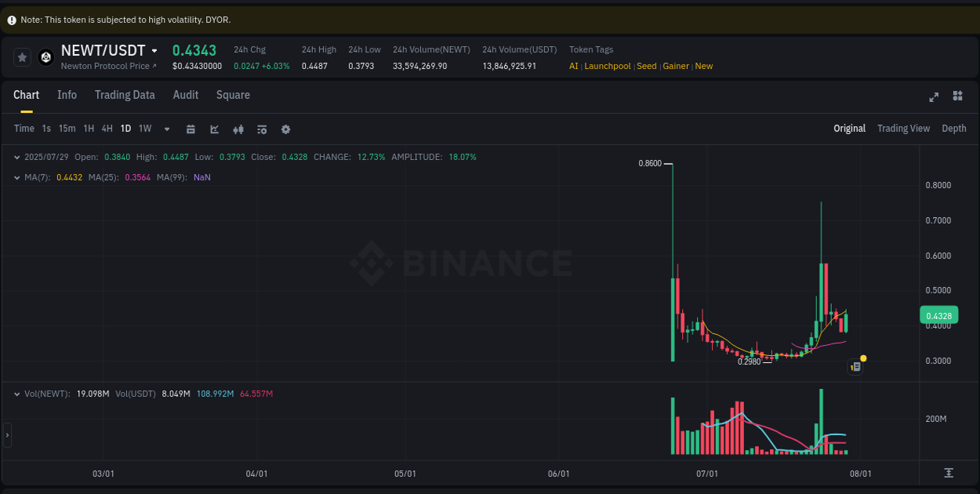Screen dimensions: 980x494
Task: Switch chart style using the line chart icon
Action: click(214, 129)
